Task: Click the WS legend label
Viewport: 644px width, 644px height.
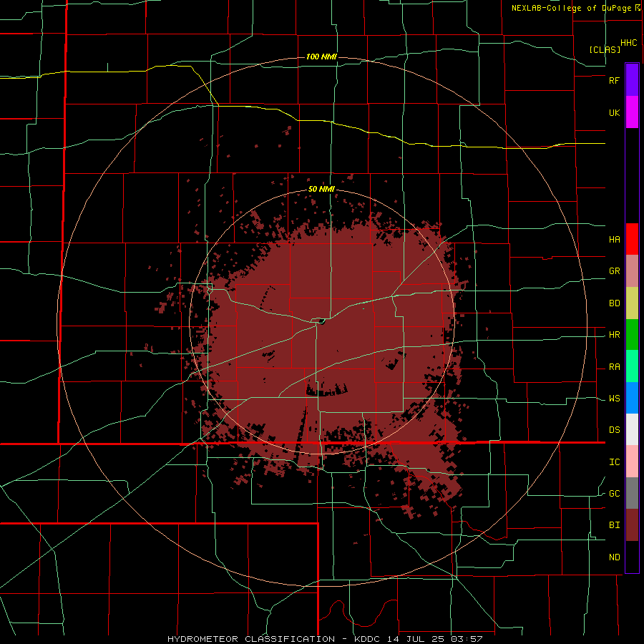Action: (614, 399)
